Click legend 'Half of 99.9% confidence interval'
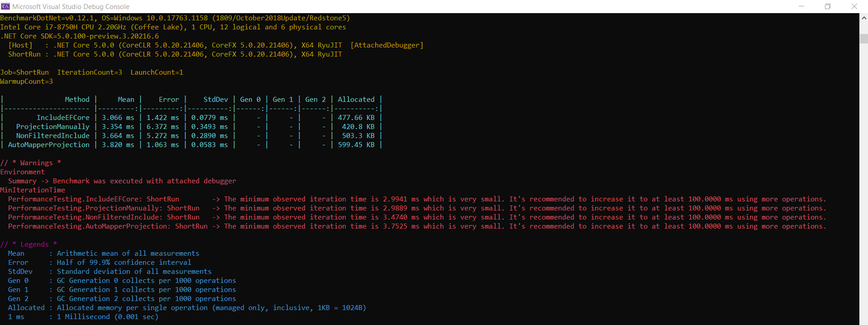Screen dimensions: 868x325 [x=124, y=263]
